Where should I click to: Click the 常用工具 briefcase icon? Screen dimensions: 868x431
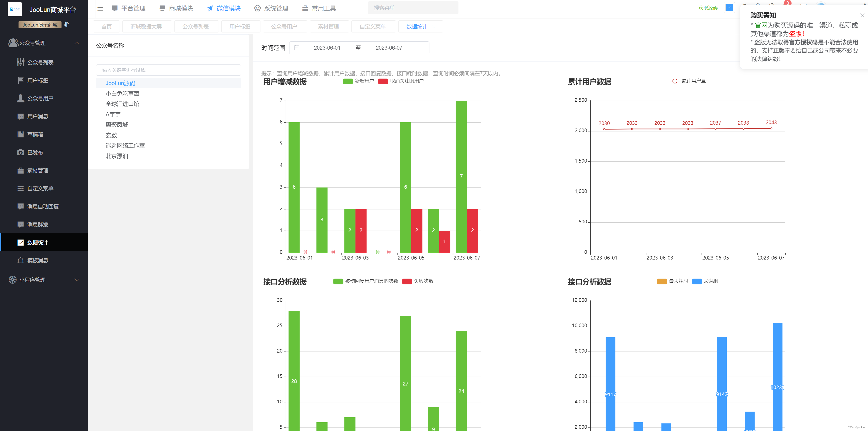coord(305,8)
